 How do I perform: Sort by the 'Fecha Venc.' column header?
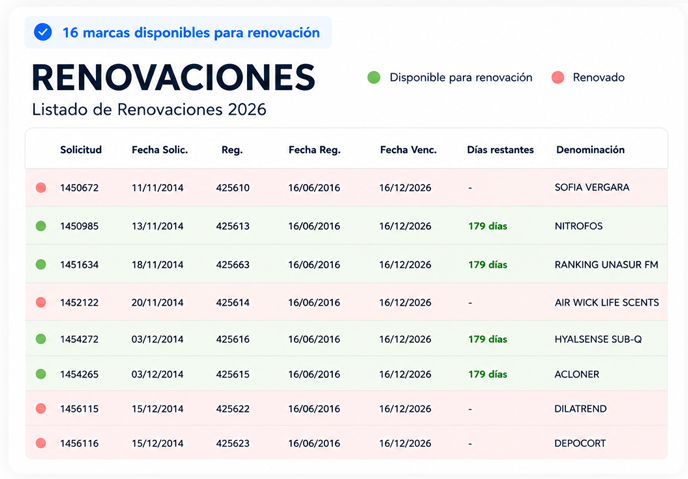click(x=408, y=150)
